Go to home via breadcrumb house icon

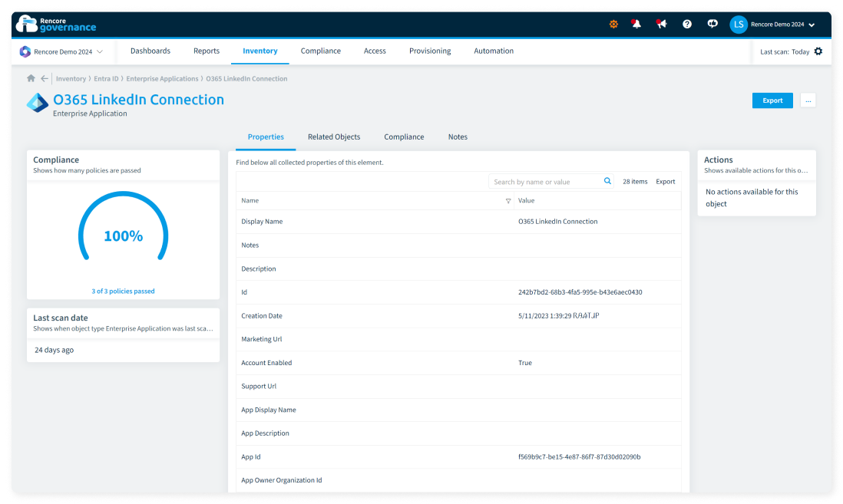coord(31,78)
